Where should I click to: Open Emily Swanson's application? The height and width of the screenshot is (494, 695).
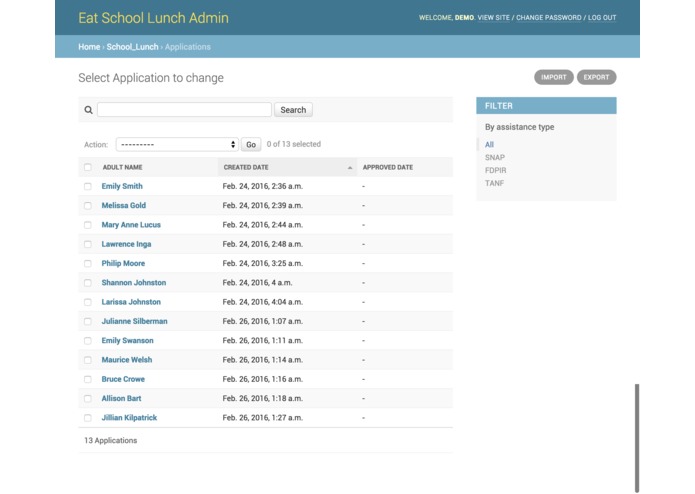coord(127,340)
